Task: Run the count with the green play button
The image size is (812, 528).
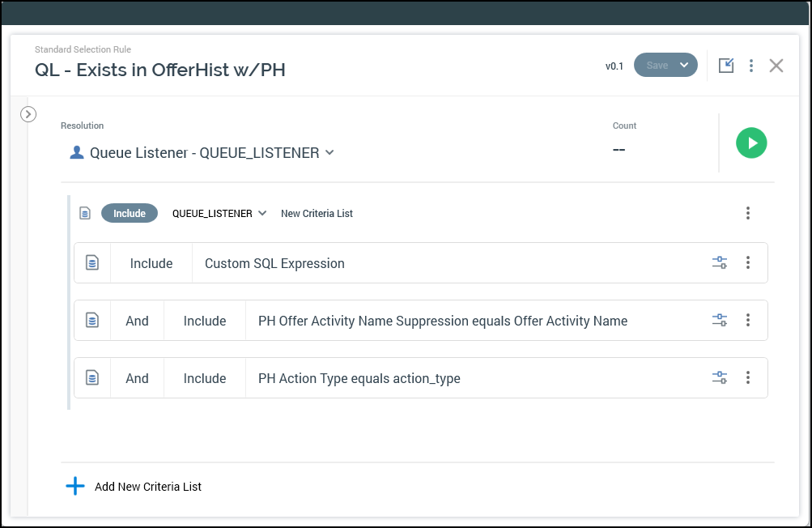Action: [751, 143]
